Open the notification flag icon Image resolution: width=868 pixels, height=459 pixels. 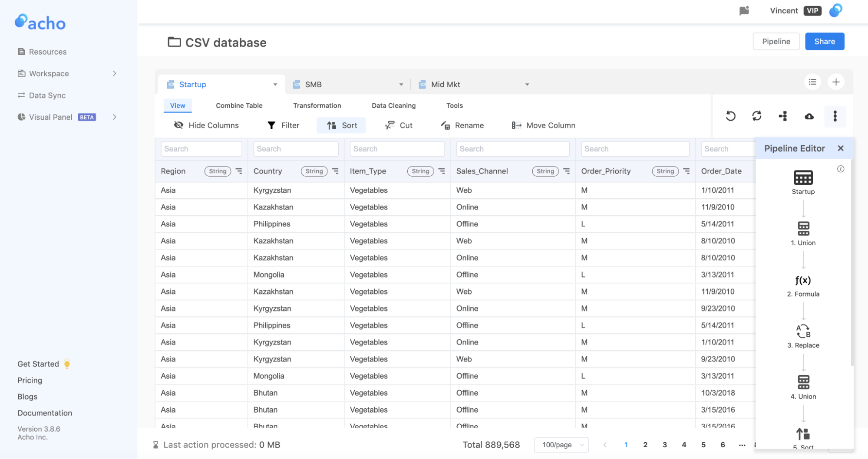(x=744, y=11)
